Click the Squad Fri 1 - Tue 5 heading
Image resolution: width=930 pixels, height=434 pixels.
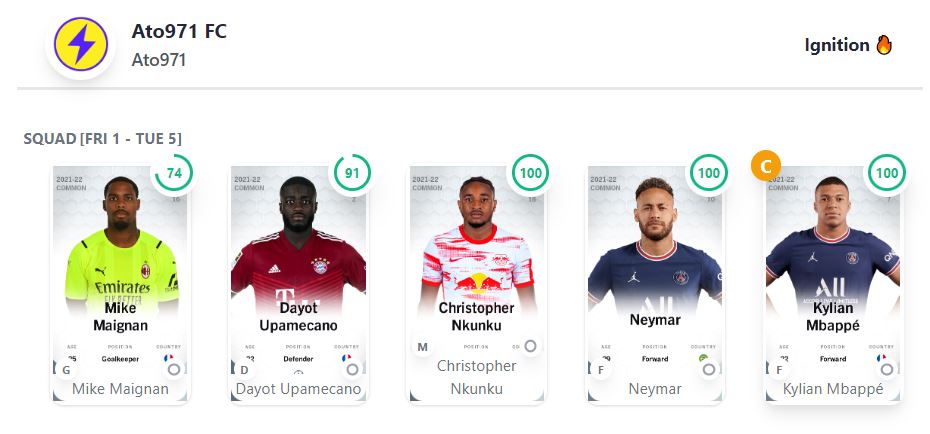[103, 138]
